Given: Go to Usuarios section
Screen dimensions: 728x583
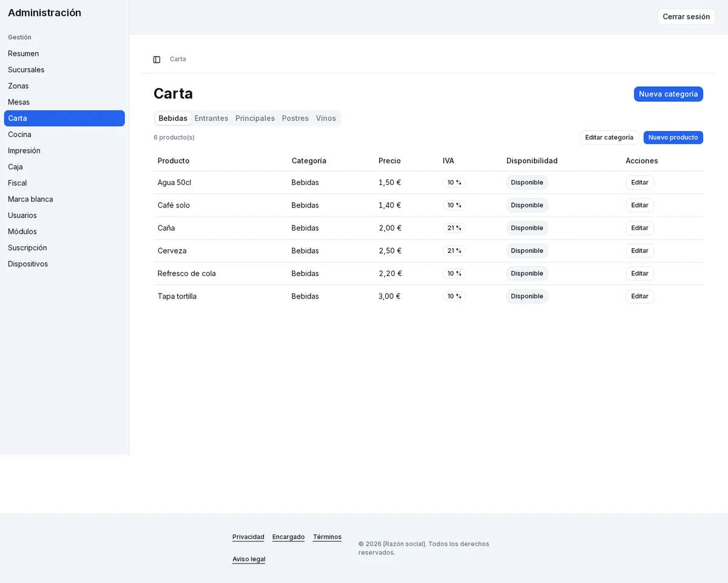Looking at the screenshot, I should click(x=64, y=215).
